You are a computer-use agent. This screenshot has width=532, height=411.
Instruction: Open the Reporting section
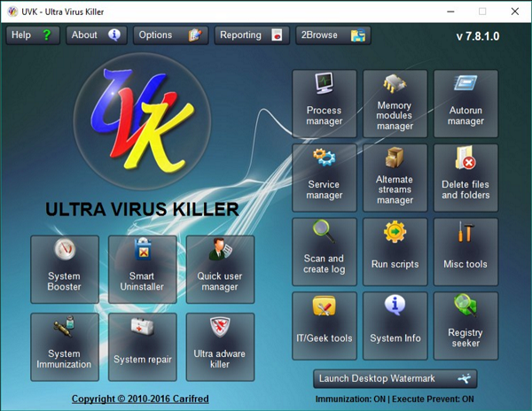(x=252, y=35)
